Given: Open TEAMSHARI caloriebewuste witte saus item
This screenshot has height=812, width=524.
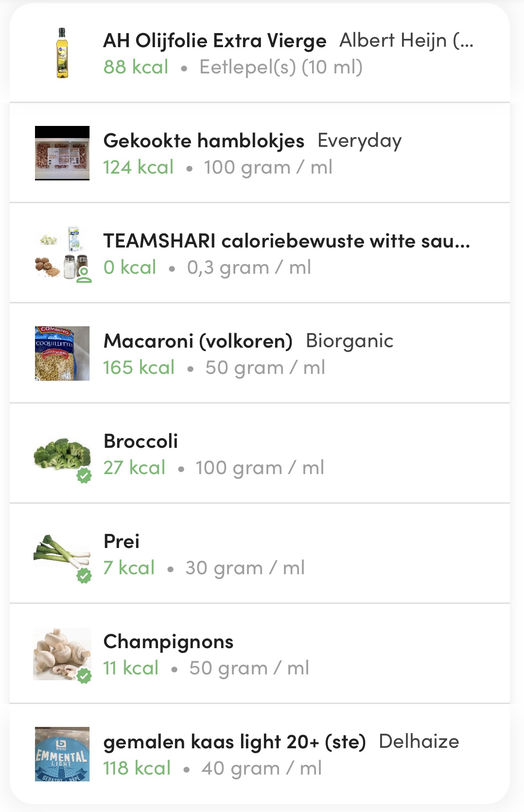Looking at the screenshot, I should click(x=286, y=241).
